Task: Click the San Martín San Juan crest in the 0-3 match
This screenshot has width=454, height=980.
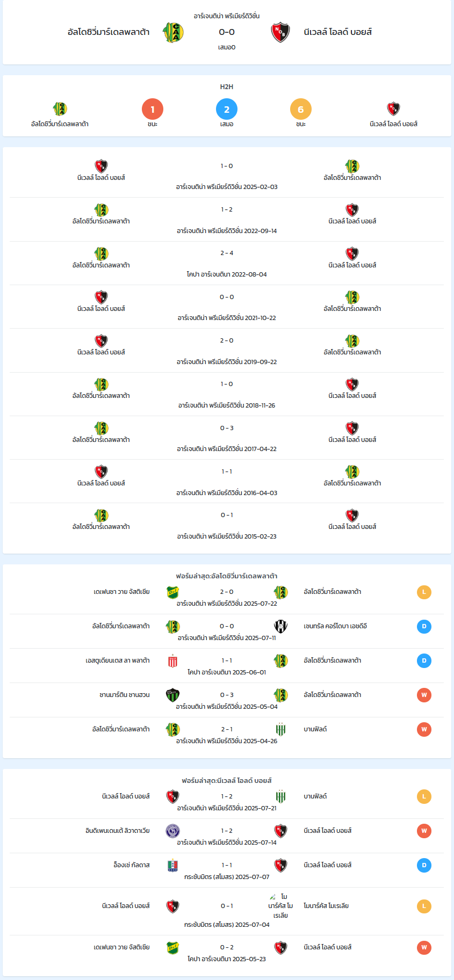Action: coord(173,695)
